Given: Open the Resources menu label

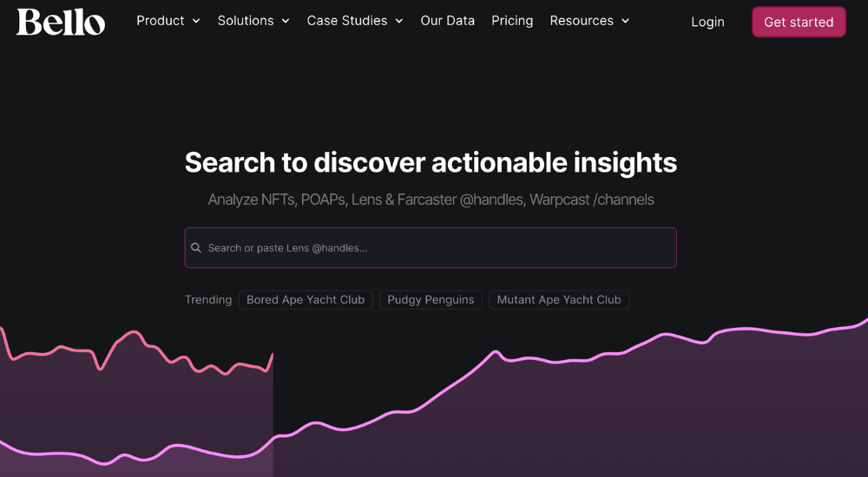Looking at the screenshot, I should pyautogui.click(x=582, y=21).
